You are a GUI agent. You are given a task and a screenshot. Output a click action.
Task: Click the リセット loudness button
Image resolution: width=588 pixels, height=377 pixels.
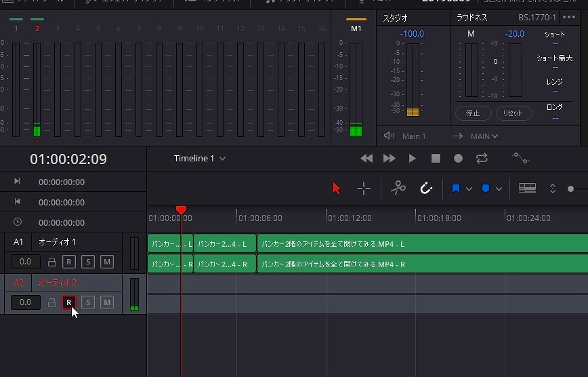tap(513, 113)
